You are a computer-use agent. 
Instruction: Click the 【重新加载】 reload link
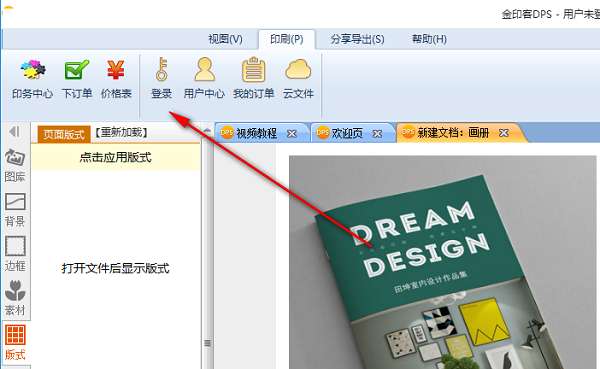tap(121, 132)
